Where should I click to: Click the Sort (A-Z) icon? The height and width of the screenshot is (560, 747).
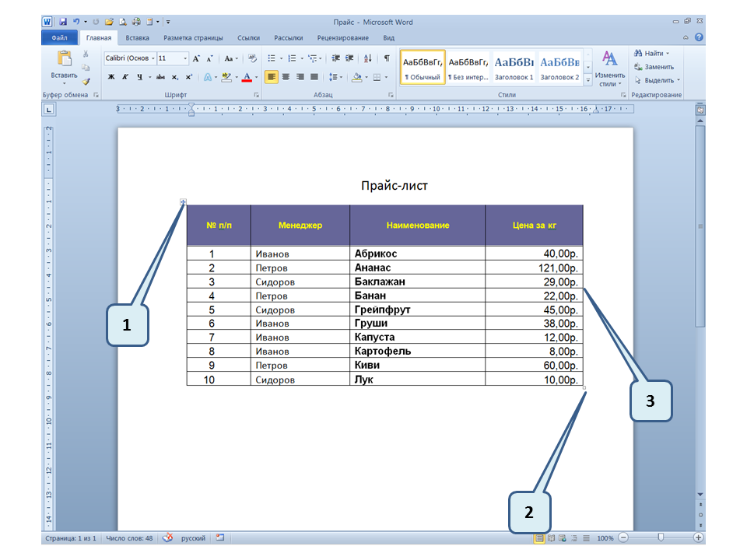point(367,58)
